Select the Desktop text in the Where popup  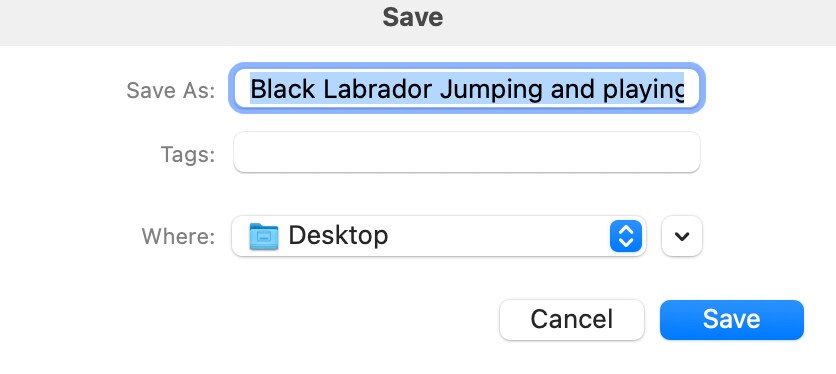point(338,235)
